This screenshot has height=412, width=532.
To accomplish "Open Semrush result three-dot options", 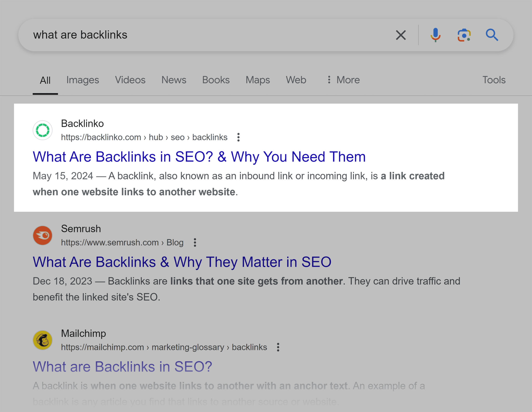I will (x=195, y=243).
